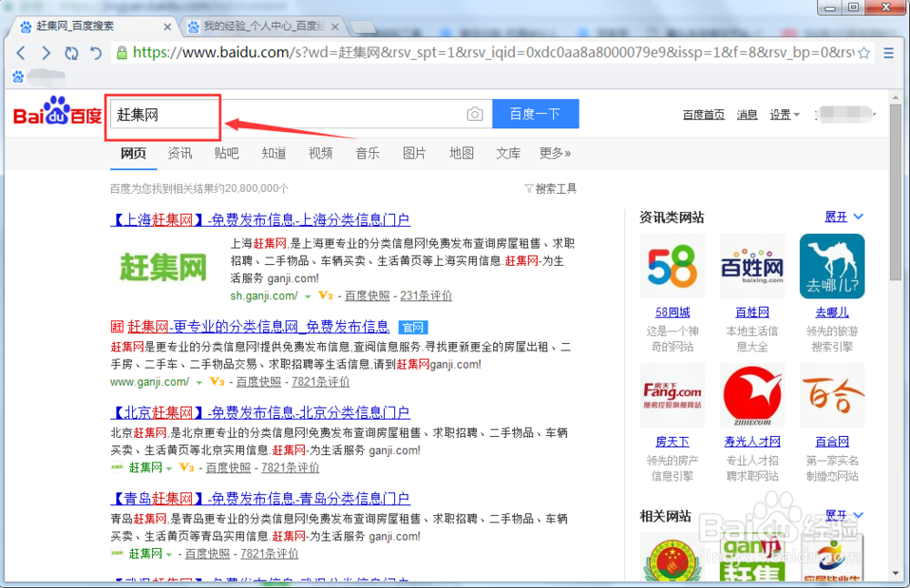
Task: Open the 百合 logo thumbnail
Action: 833,395
